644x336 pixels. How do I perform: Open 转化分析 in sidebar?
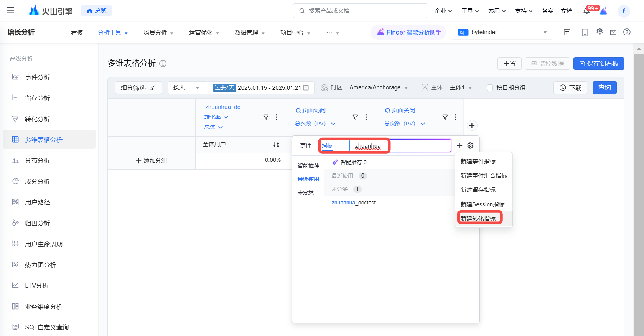point(49,119)
